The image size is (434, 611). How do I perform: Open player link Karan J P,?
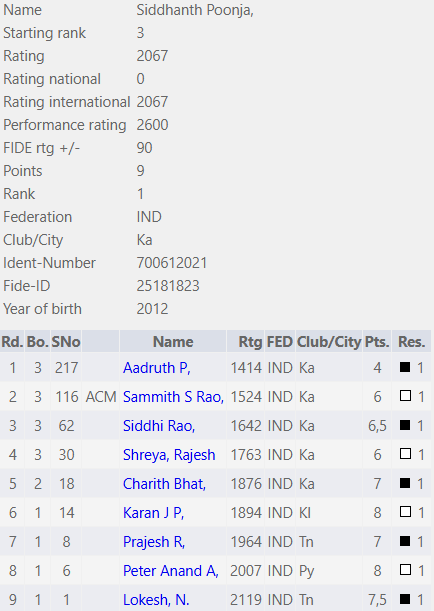click(153, 512)
